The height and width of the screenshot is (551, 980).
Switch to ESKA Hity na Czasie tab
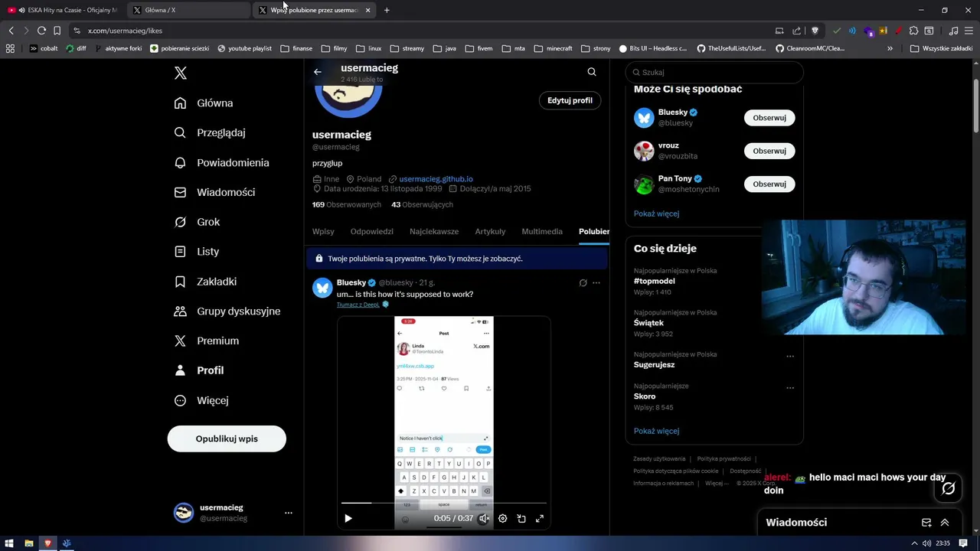pyautogui.click(x=63, y=10)
